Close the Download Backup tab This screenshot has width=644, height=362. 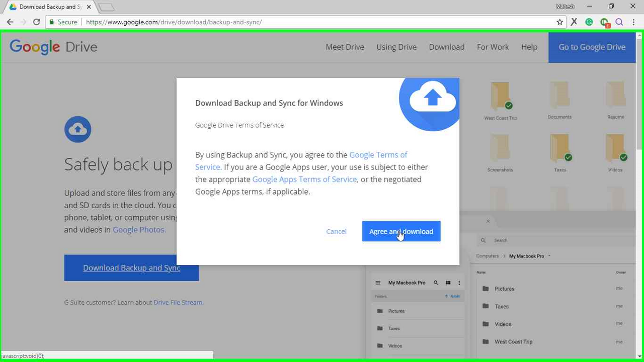[89, 7]
